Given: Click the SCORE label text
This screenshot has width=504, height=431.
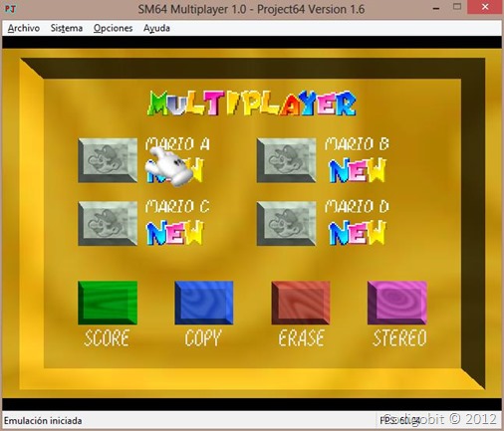Looking at the screenshot, I should click(107, 338).
